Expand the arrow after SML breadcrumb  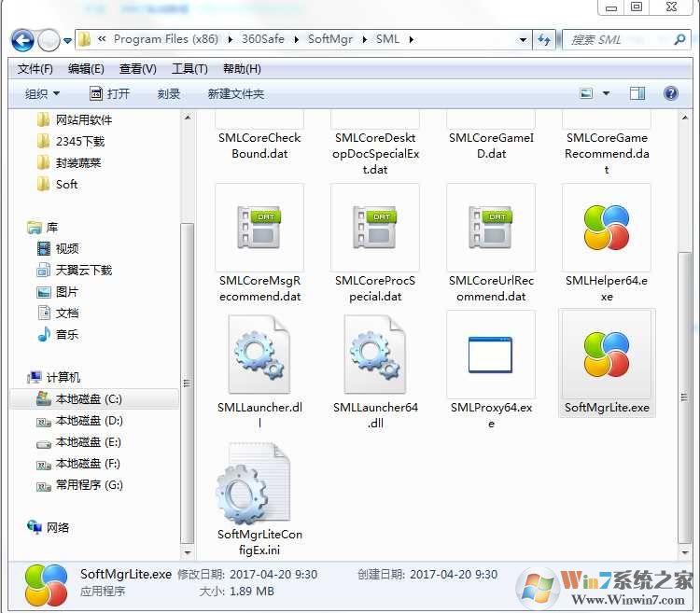tap(412, 40)
